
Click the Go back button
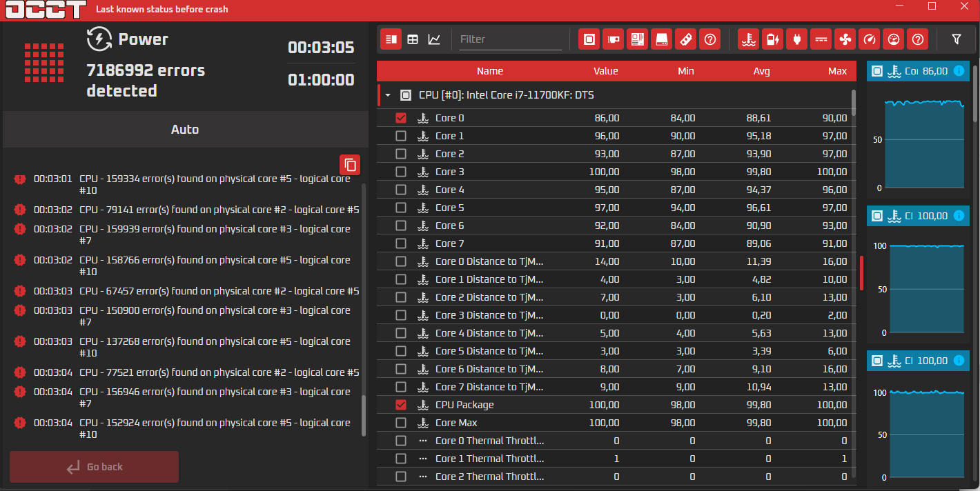95,467
